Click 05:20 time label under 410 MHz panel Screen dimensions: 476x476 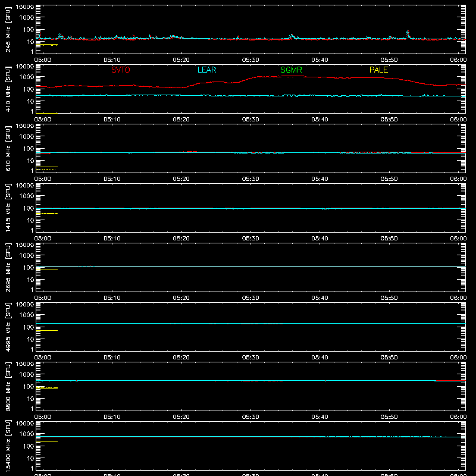pyautogui.click(x=181, y=120)
